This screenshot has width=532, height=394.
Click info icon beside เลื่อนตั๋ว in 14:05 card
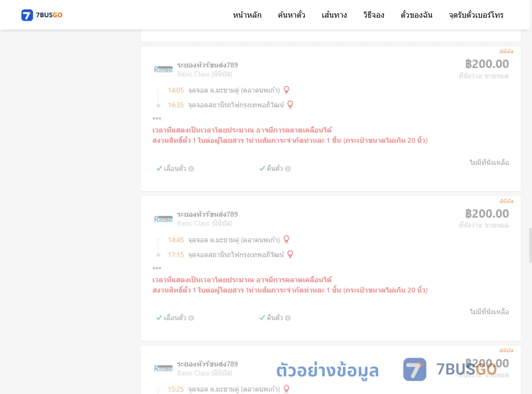click(191, 168)
